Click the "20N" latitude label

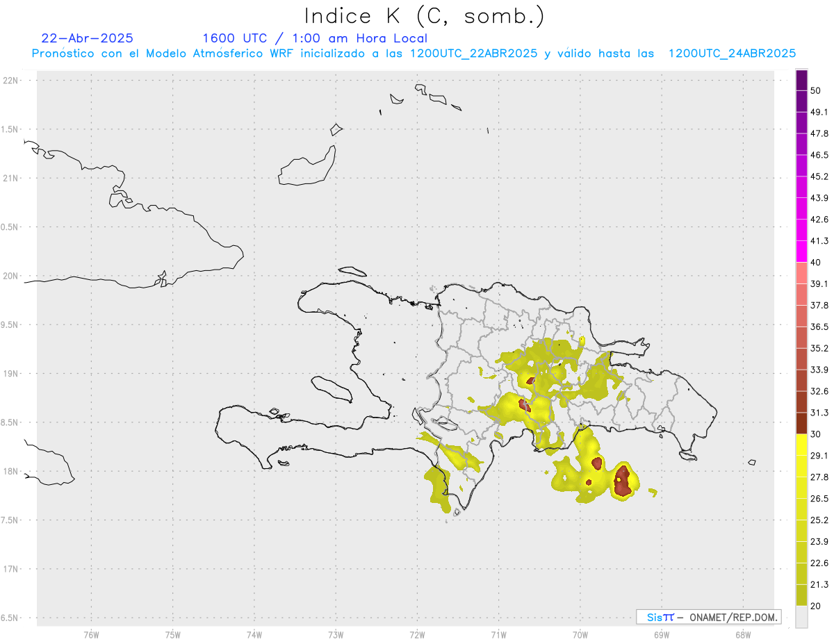11,276
